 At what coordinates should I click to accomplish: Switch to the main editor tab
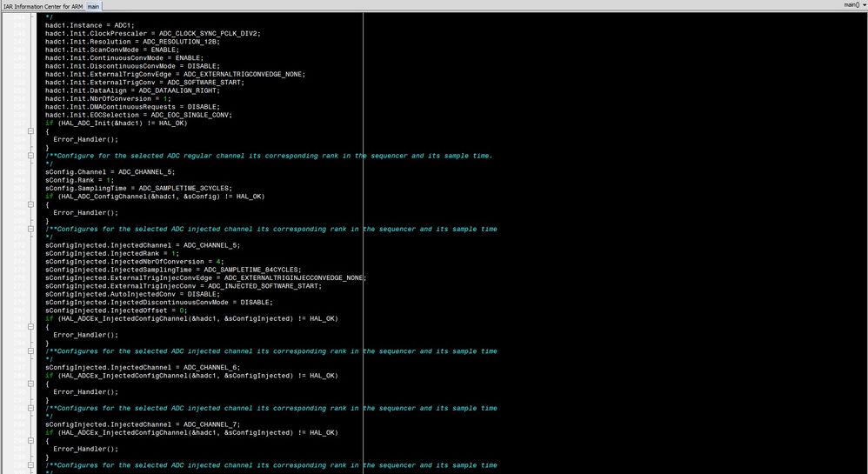click(x=93, y=6)
